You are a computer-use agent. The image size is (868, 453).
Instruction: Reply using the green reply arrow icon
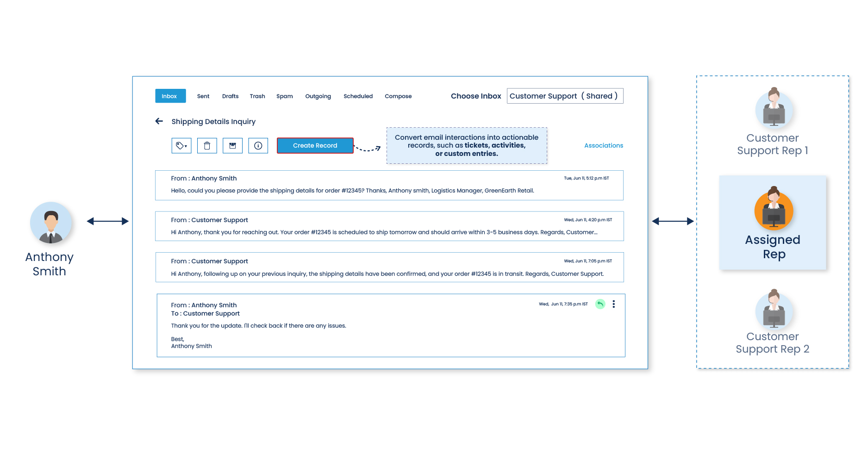tap(600, 304)
